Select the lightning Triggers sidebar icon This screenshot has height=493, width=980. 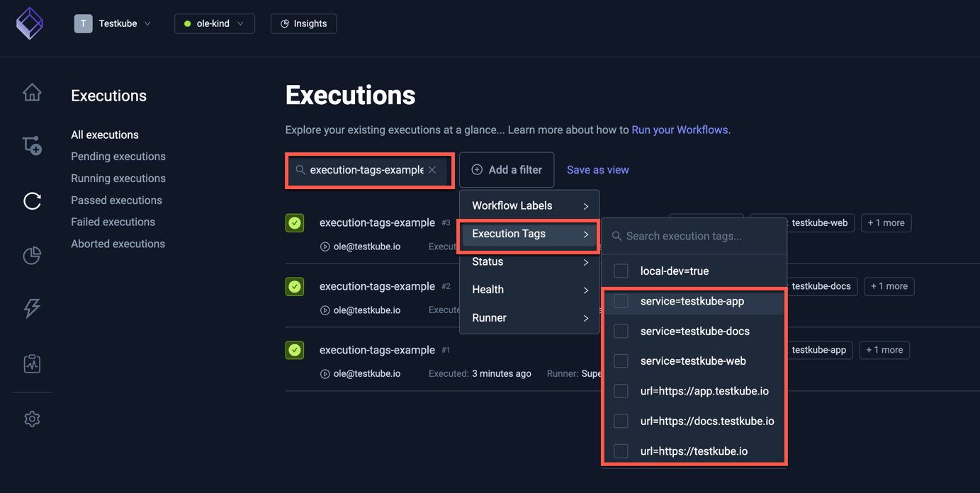click(x=32, y=308)
